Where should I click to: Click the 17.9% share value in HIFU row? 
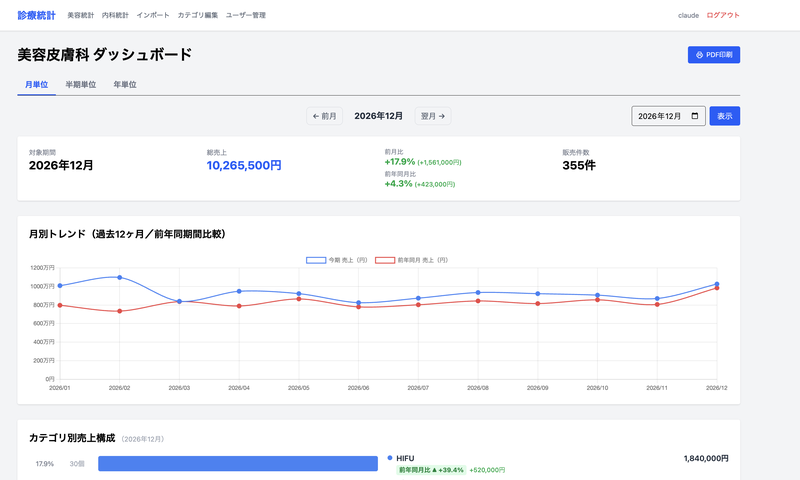[44, 464]
